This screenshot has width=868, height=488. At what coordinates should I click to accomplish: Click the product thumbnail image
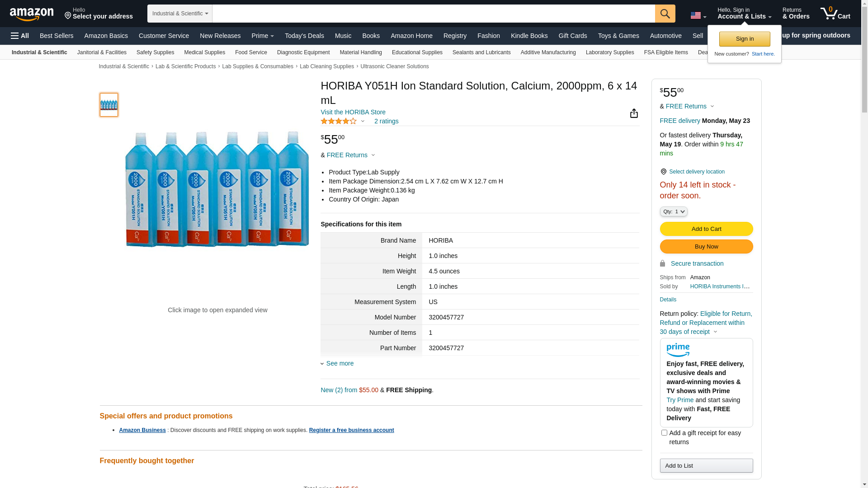pyautogui.click(x=109, y=105)
